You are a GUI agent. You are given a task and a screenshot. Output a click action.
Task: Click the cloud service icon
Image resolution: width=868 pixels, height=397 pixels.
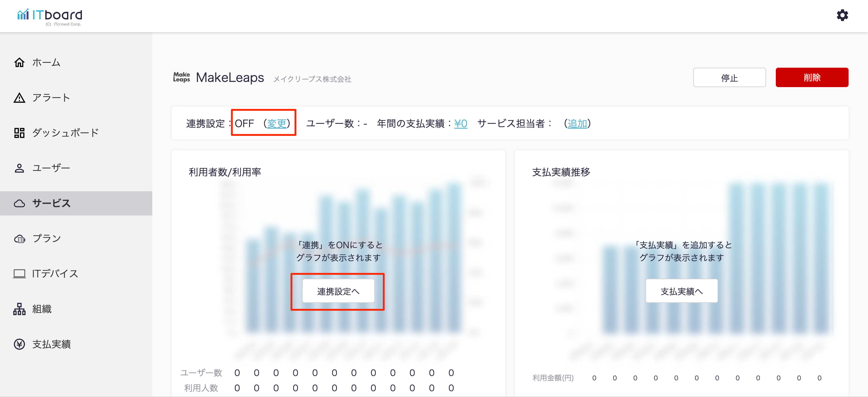pos(19,203)
